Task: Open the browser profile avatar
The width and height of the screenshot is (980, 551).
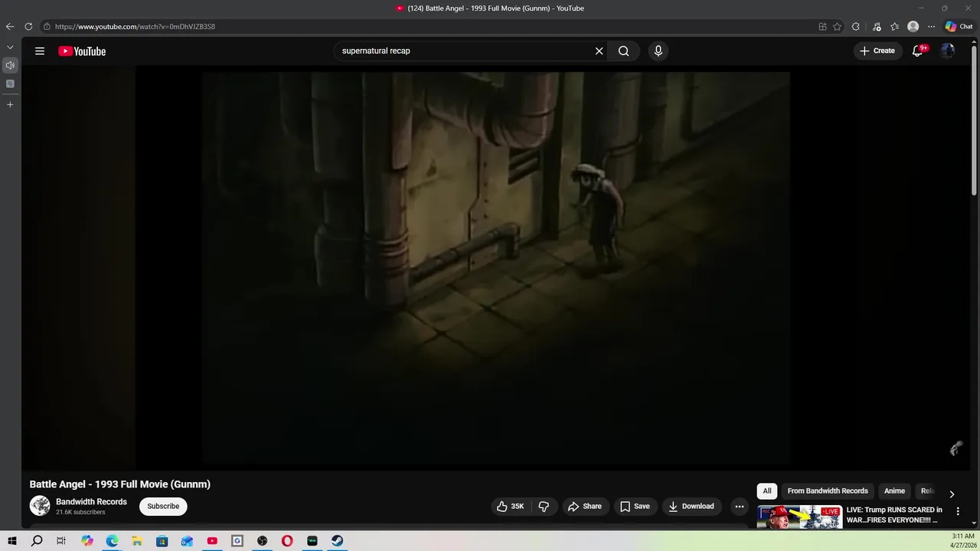Action: coord(913,27)
